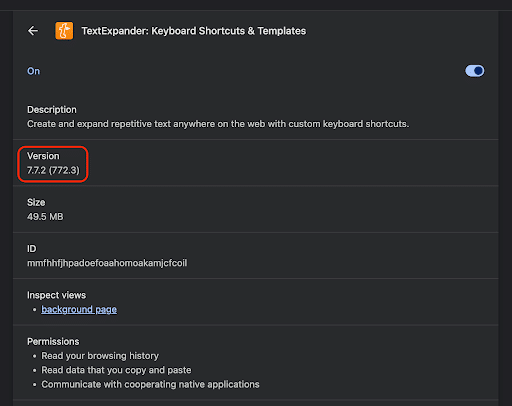Select "Read data that you copy and paste"
The height and width of the screenshot is (406, 512).
(116, 370)
